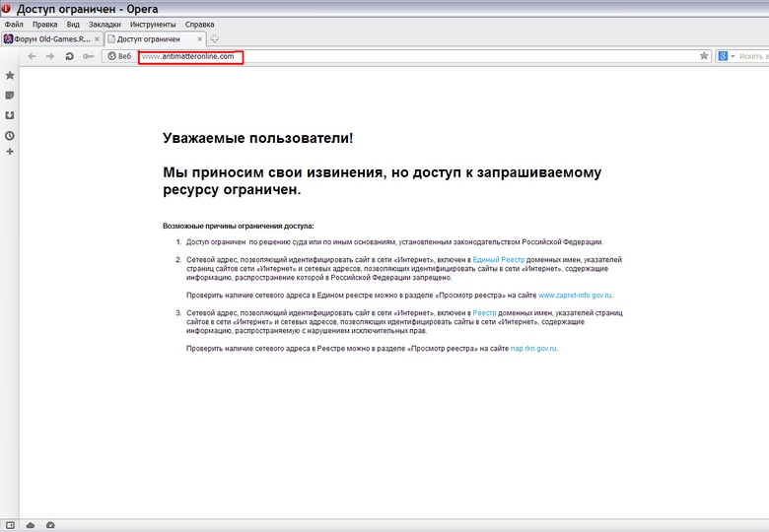Click the Opera Turbo icon in the status bar
Viewport: 769px width, 532px height.
tap(50, 525)
